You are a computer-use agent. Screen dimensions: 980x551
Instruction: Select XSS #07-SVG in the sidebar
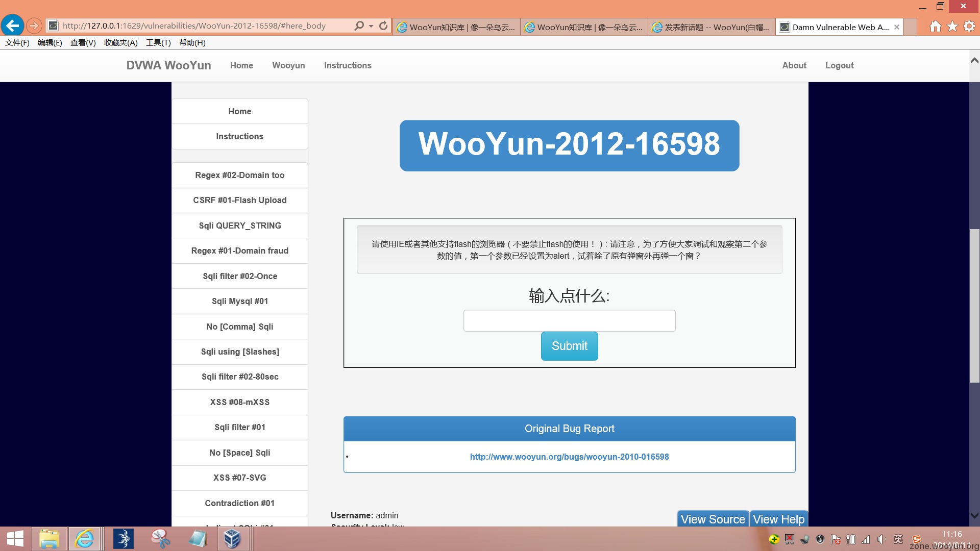(239, 478)
